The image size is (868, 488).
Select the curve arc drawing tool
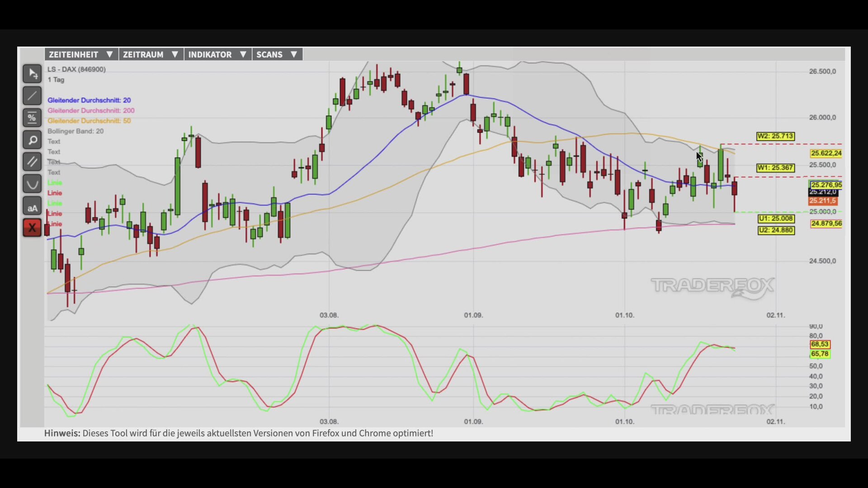point(32,184)
